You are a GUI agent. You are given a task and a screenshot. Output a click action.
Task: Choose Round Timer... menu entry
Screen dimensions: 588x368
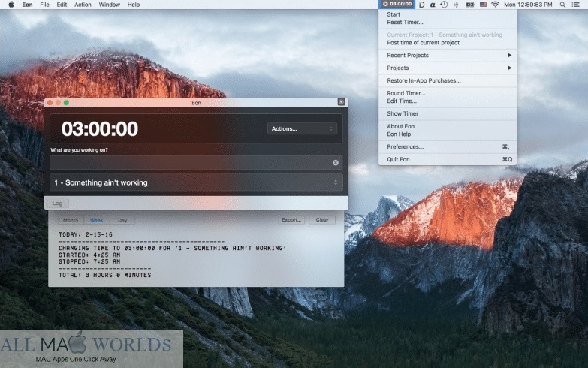tap(406, 93)
